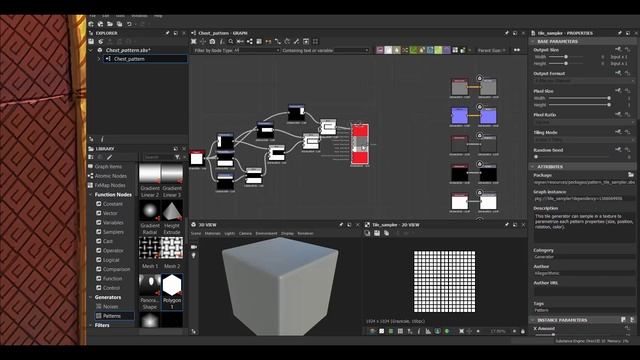Image resolution: width=640 pixels, height=360 pixels.
Task: Open the Camera menu in 3D View
Action: click(245, 233)
